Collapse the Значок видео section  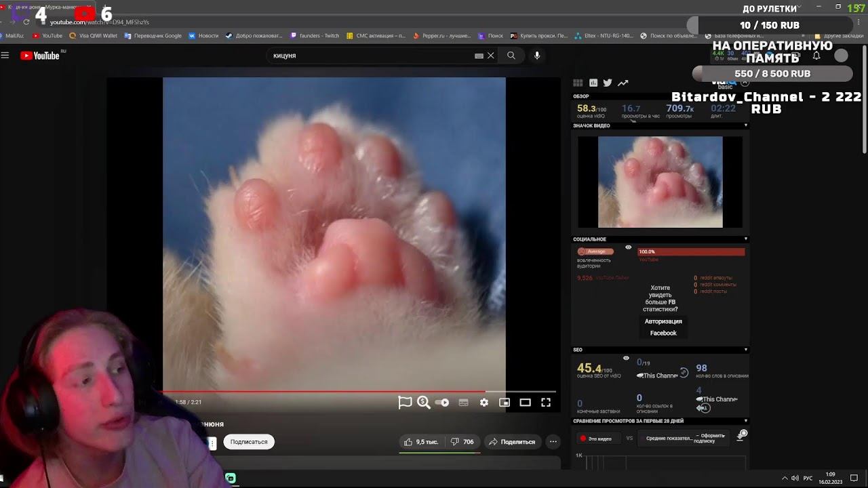(x=746, y=125)
